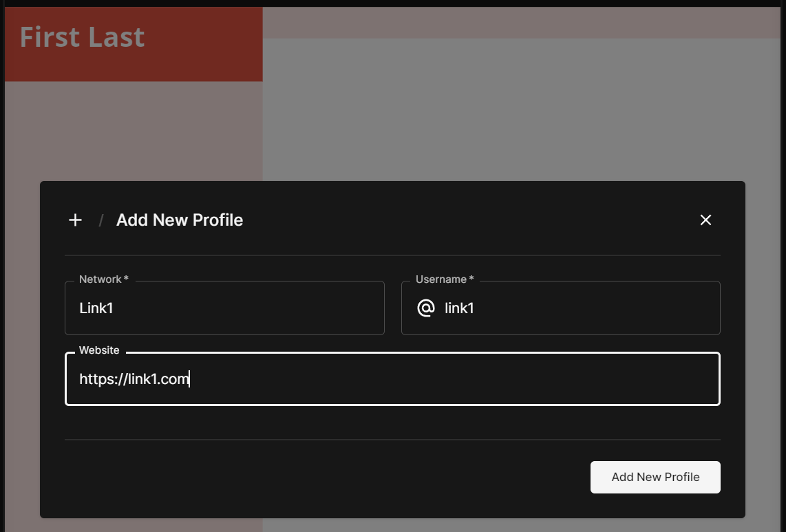Select the Add New Profile breadcrumb entry
The height and width of the screenshot is (532, 786).
click(179, 220)
